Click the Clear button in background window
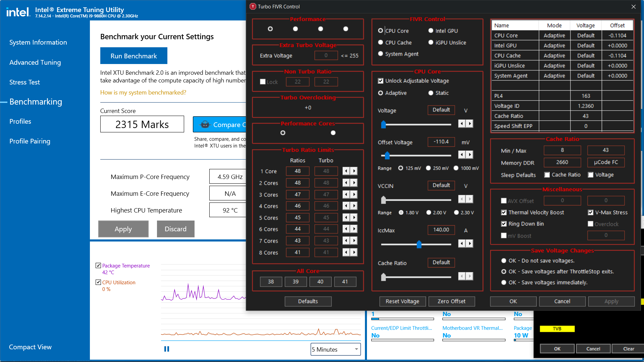Image resolution: width=644 pixels, height=362 pixels. [x=628, y=349]
